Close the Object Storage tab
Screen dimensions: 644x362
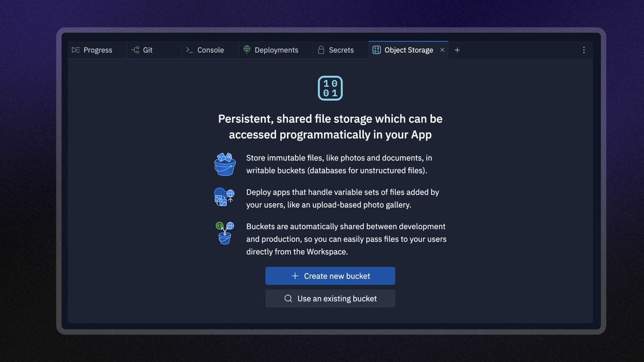pyautogui.click(x=442, y=49)
